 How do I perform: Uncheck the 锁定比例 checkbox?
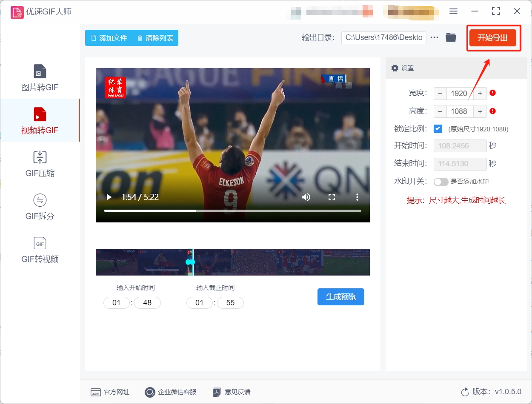pyautogui.click(x=438, y=128)
